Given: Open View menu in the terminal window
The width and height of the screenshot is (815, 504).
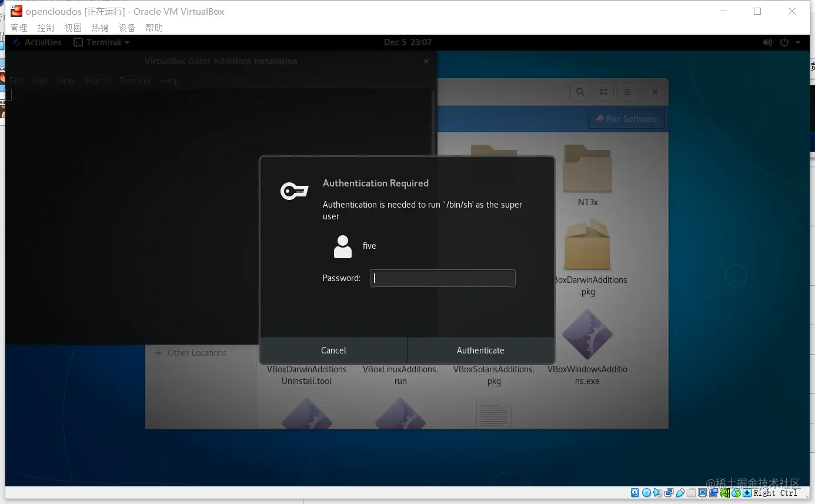Looking at the screenshot, I should pos(65,81).
